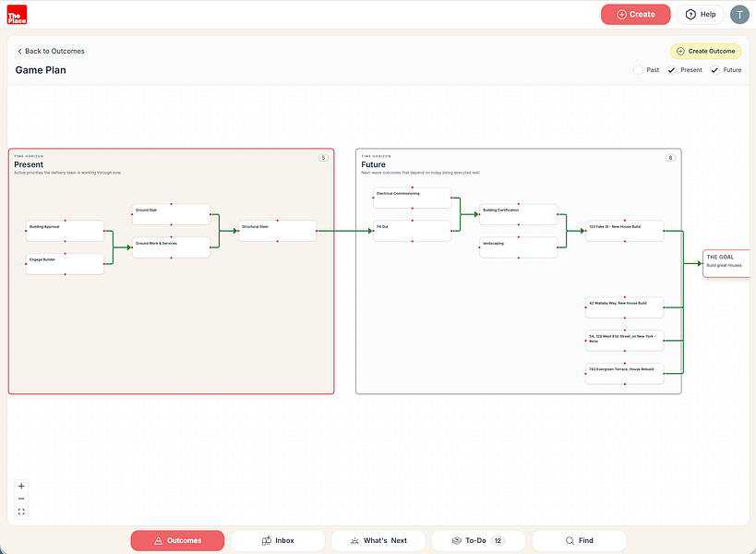This screenshot has width=756, height=554.
Task: Toggle the Past time horizon filter
Action: [638, 70]
